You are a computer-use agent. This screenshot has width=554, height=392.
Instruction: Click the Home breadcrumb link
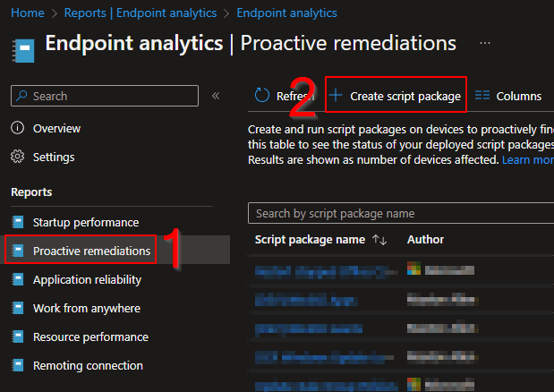tap(28, 13)
